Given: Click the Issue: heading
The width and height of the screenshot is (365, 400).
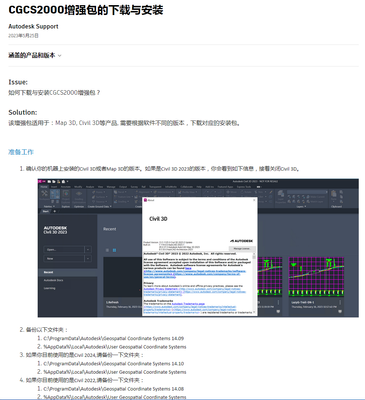Looking at the screenshot, I should tap(18, 82).
